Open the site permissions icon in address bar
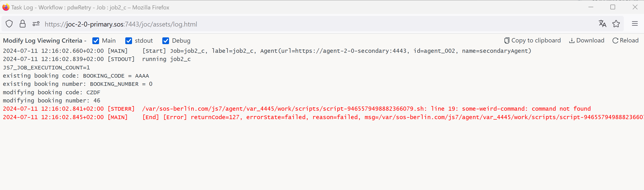This screenshot has width=644, height=190. (x=36, y=24)
